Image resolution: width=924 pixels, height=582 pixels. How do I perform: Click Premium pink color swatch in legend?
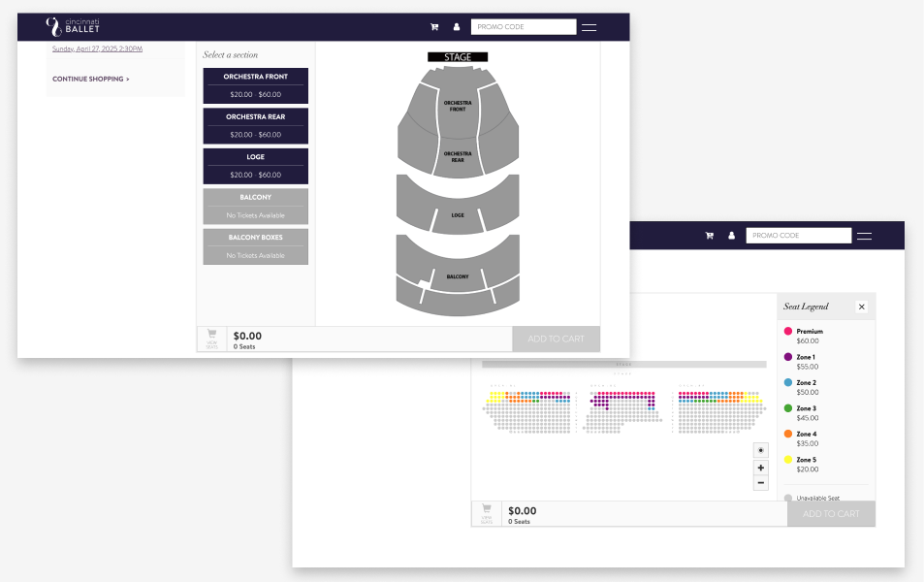788,331
